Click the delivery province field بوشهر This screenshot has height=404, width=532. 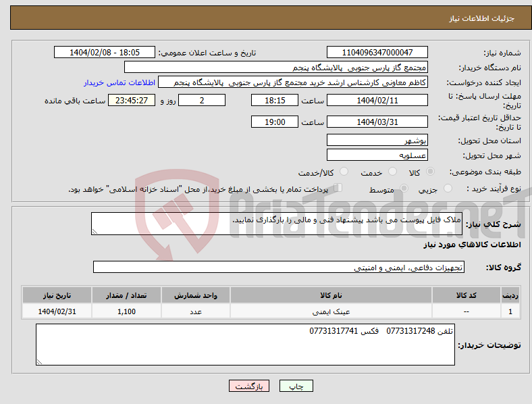point(377,140)
